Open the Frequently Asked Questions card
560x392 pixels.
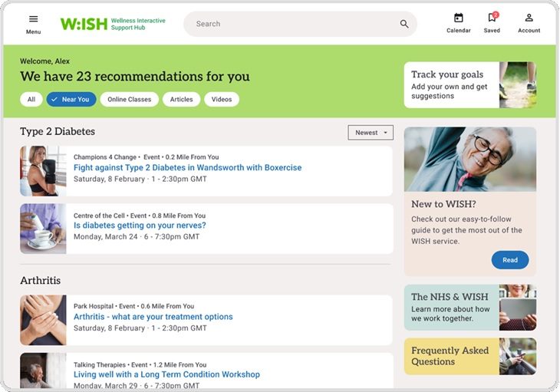tap(469, 356)
